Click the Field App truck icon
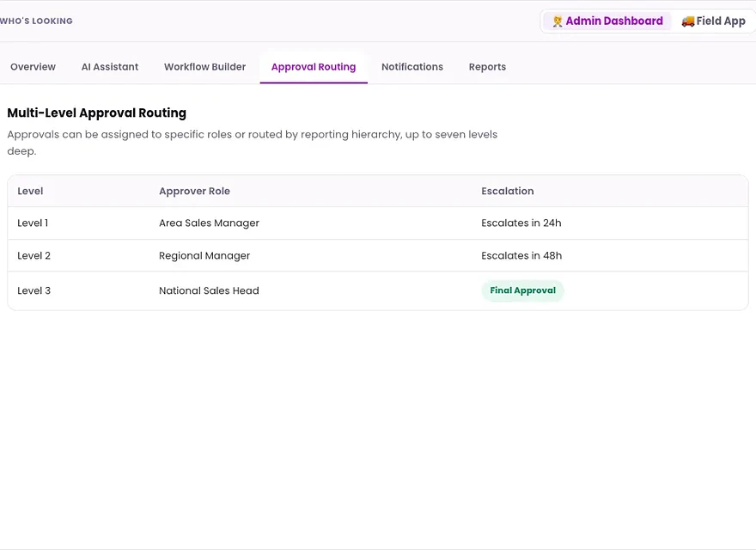This screenshot has width=756, height=550. 688,21
